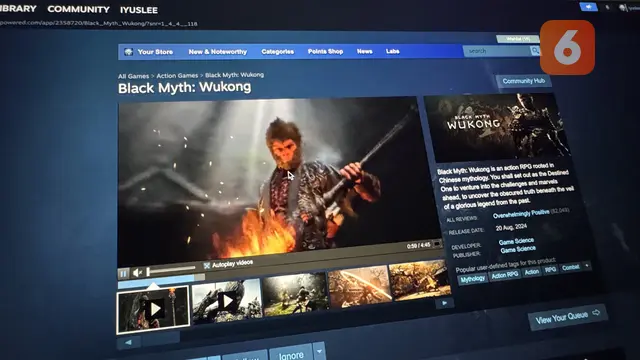Click the All Games breadcrumb

[x=133, y=76]
